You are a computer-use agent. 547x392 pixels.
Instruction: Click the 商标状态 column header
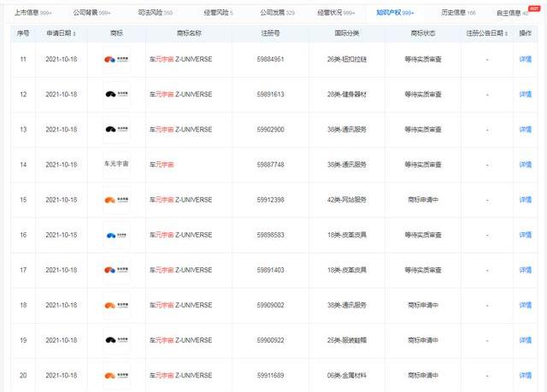click(423, 33)
